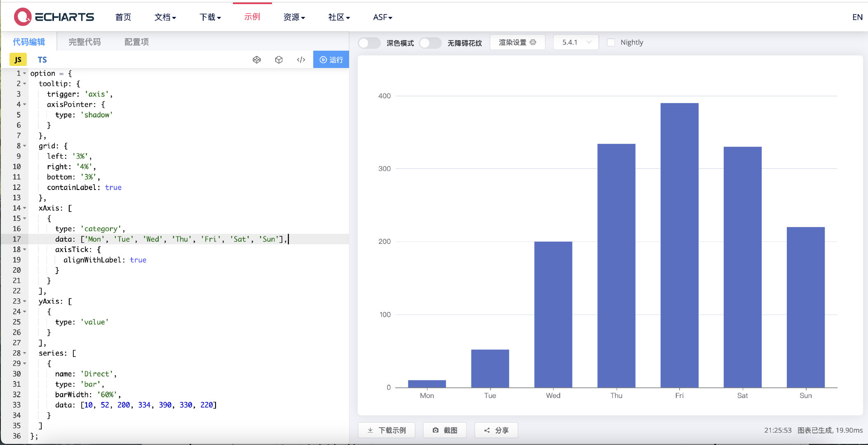Expand the 社区 menu
The height and width of the screenshot is (445, 868).
coord(339,17)
